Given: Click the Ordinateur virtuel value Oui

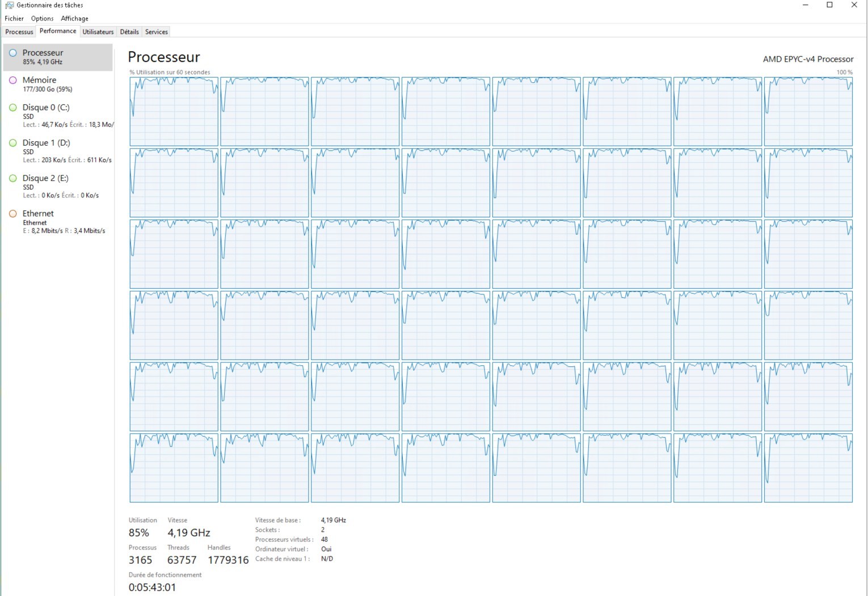Looking at the screenshot, I should point(326,549).
